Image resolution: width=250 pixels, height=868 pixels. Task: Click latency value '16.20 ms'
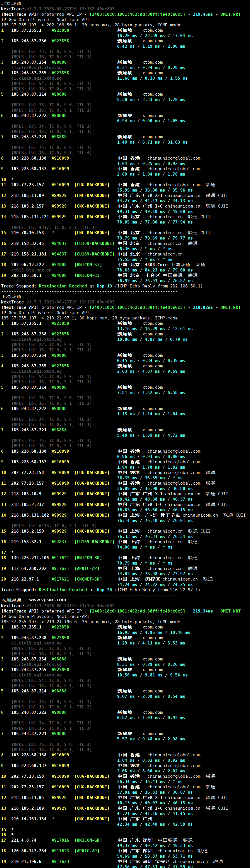(127, 35)
